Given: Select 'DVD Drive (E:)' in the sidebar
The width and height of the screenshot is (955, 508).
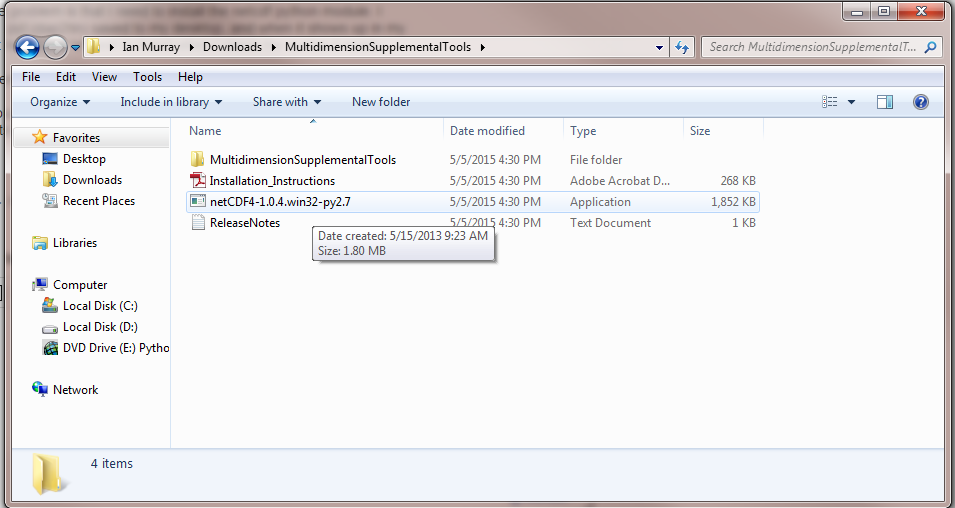Looking at the screenshot, I should [116, 348].
